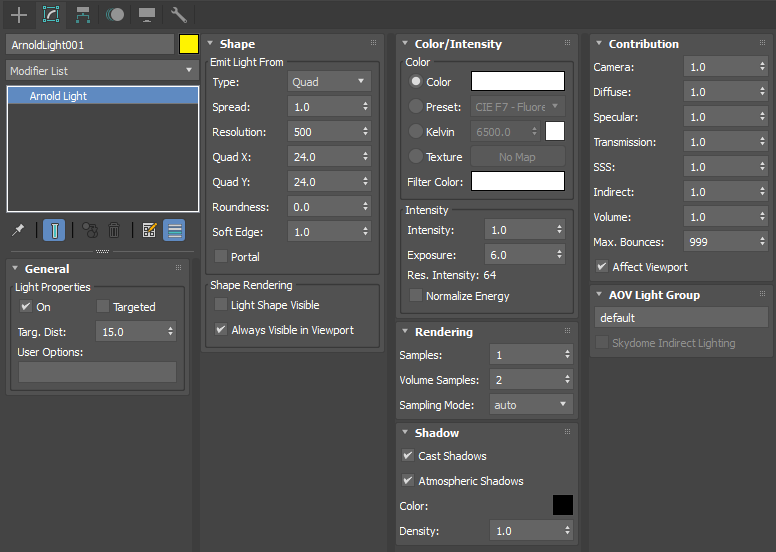Click the Samples spinner arrows
Viewport: 776px width, 552px height.
pos(567,354)
